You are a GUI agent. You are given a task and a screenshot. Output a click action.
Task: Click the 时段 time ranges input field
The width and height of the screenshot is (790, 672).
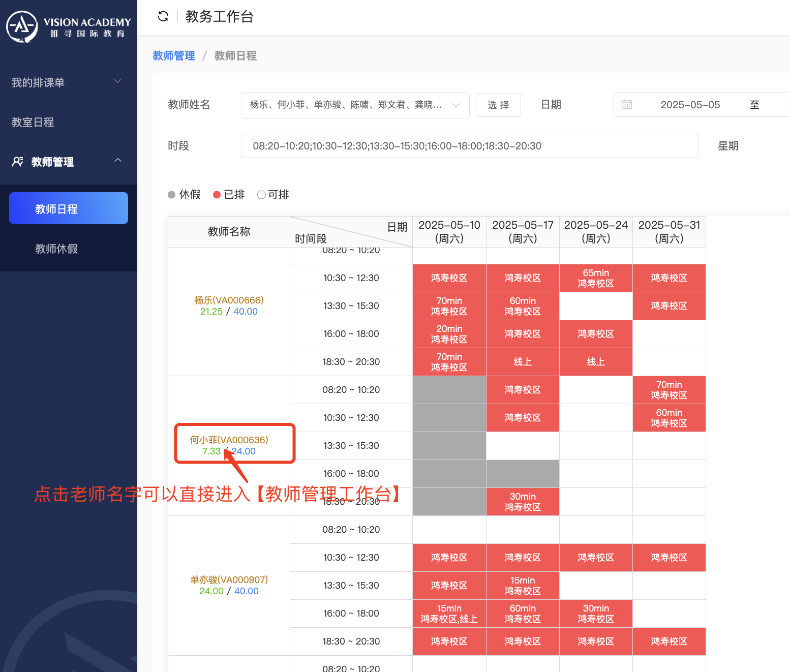[x=469, y=146]
